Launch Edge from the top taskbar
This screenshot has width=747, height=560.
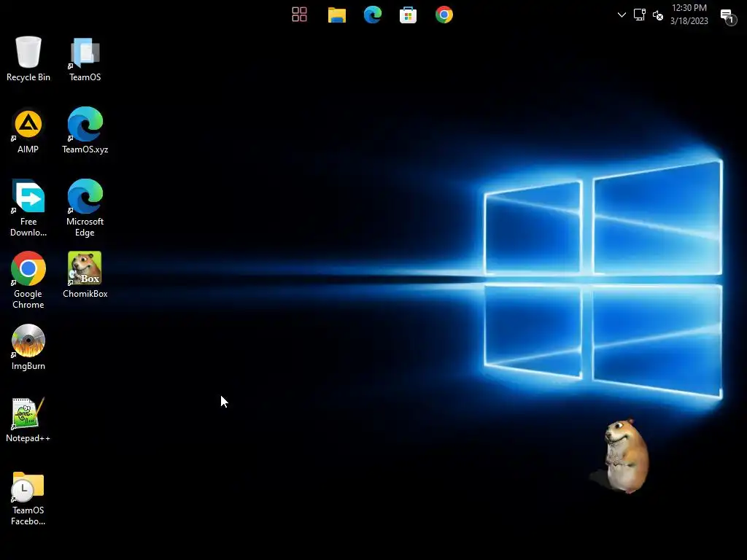(373, 15)
